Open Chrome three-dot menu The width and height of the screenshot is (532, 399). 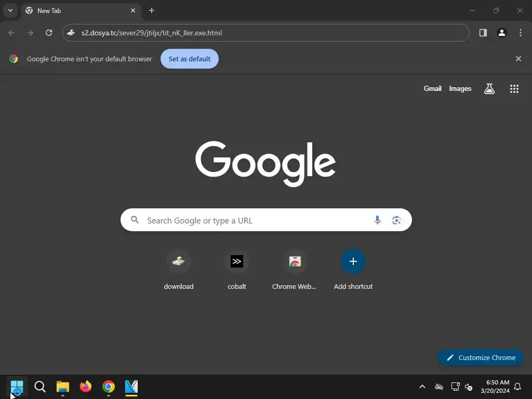(x=521, y=33)
